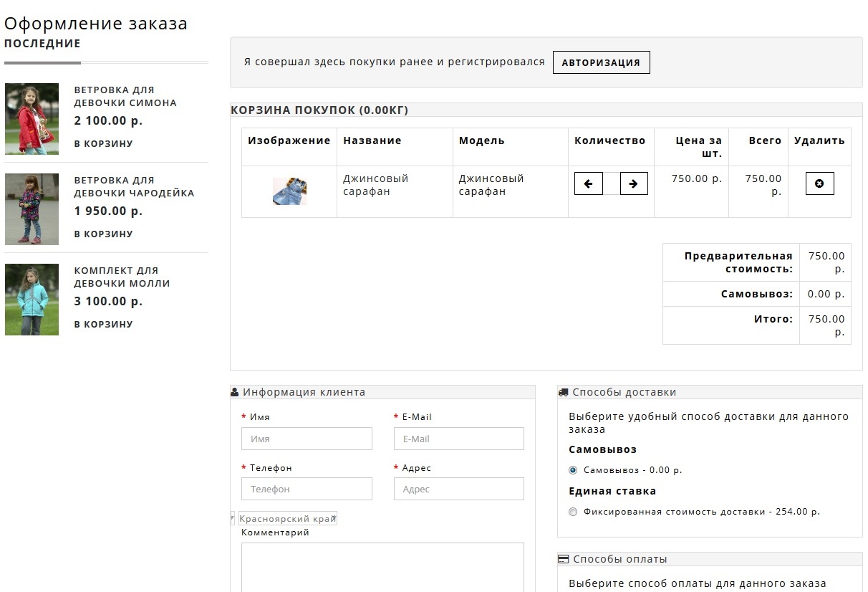Image resolution: width=868 pixels, height=592 pixels.
Task: Select Самовывоз - 0.00 р. delivery option
Action: 573,470
